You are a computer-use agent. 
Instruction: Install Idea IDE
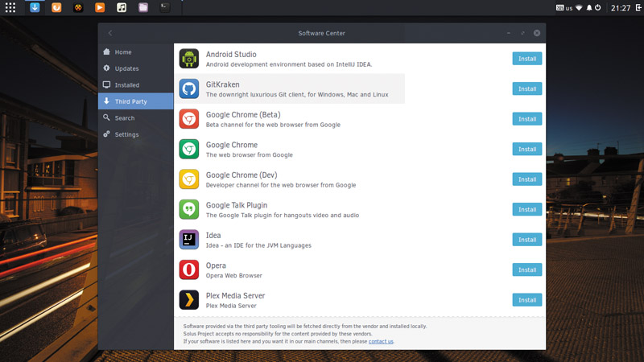[x=527, y=240]
